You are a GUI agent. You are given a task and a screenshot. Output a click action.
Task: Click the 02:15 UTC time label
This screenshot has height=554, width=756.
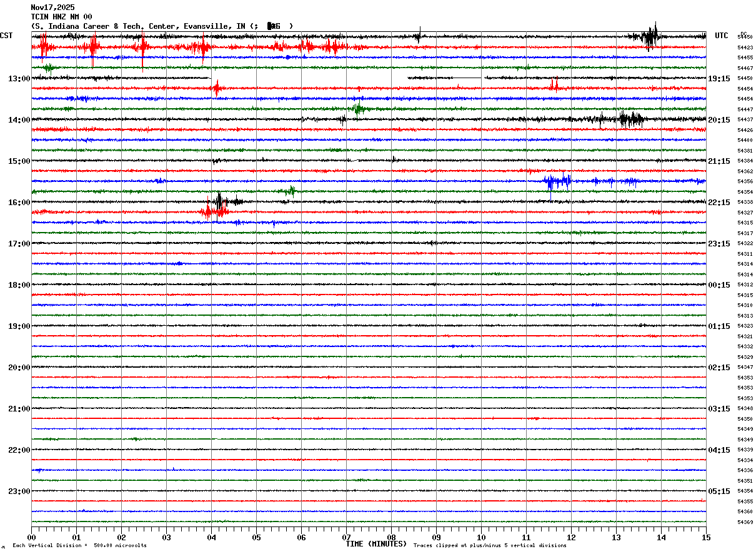point(719,368)
